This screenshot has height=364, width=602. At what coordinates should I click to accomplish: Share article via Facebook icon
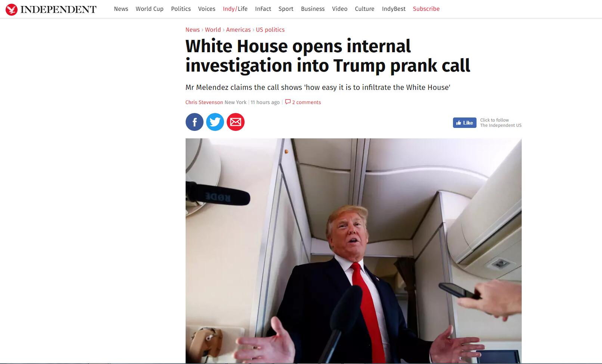tap(195, 122)
